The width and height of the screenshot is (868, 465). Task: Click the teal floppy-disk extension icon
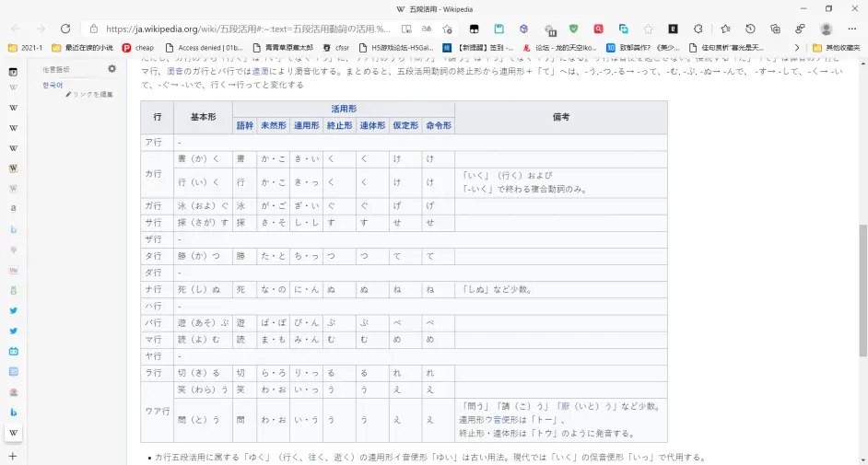[499, 29]
